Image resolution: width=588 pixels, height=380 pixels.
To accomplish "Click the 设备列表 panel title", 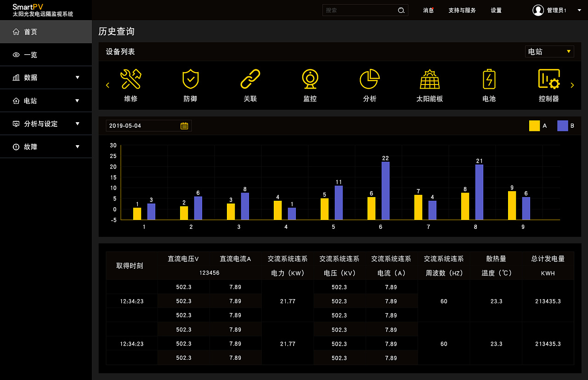I will [120, 51].
